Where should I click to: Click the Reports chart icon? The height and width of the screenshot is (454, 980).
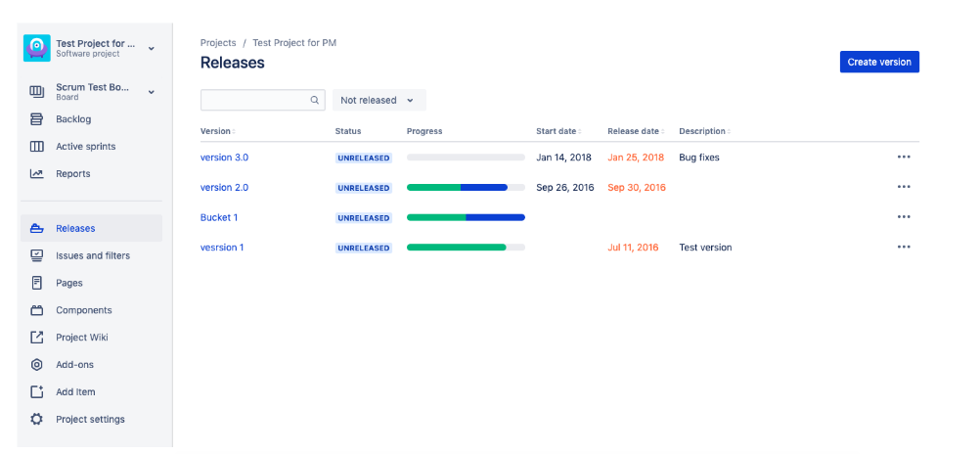coord(37,174)
